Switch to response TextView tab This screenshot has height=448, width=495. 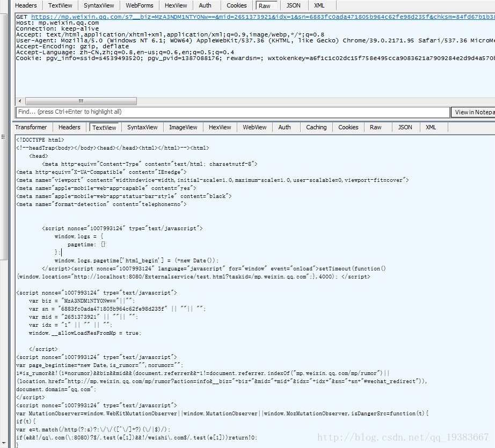[x=104, y=128]
